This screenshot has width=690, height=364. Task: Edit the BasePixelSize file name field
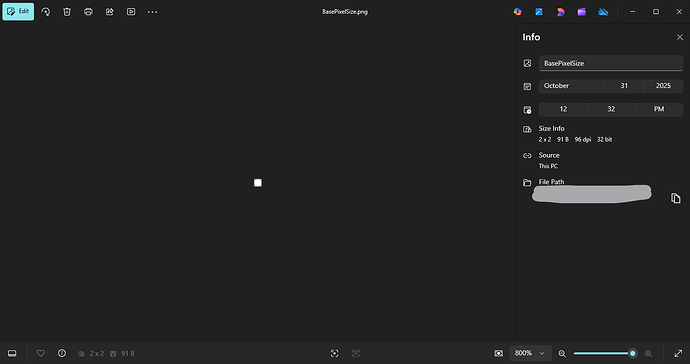611,63
